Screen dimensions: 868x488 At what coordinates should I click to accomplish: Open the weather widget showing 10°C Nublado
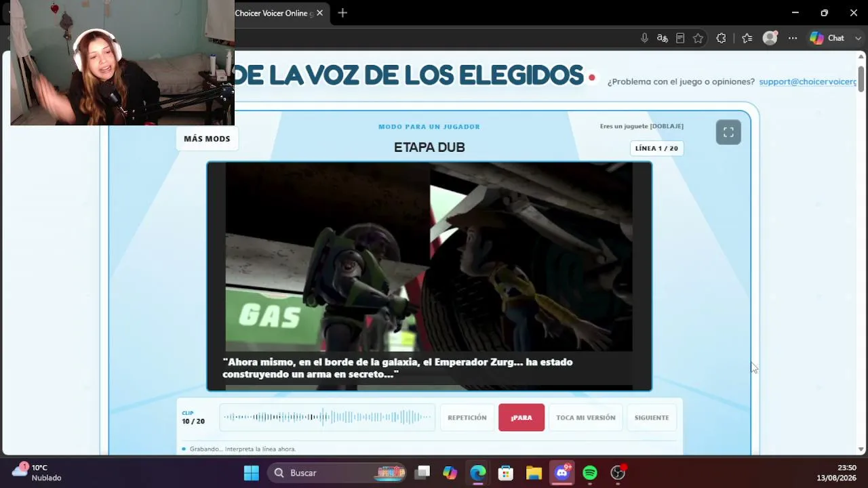pyautogui.click(x=37, y=472)
